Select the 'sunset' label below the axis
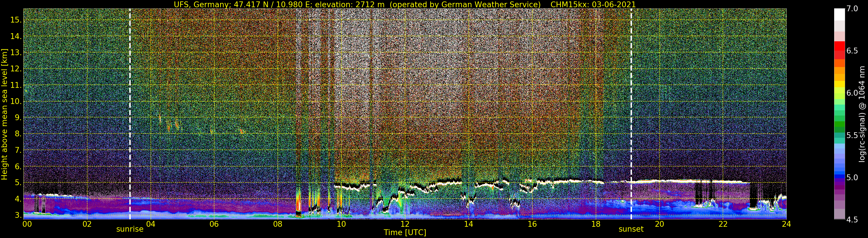This screenshot has height=238, width=868. point(631,229)
